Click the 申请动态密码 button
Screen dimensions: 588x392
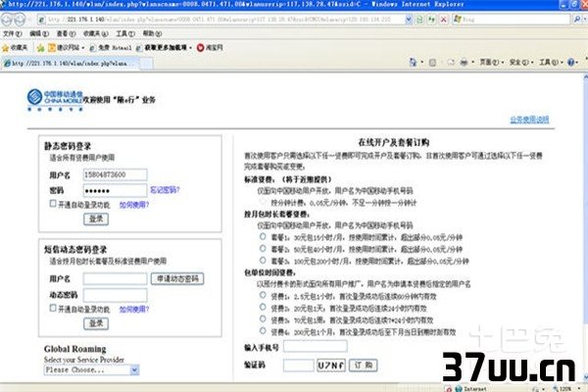(177, 278)
